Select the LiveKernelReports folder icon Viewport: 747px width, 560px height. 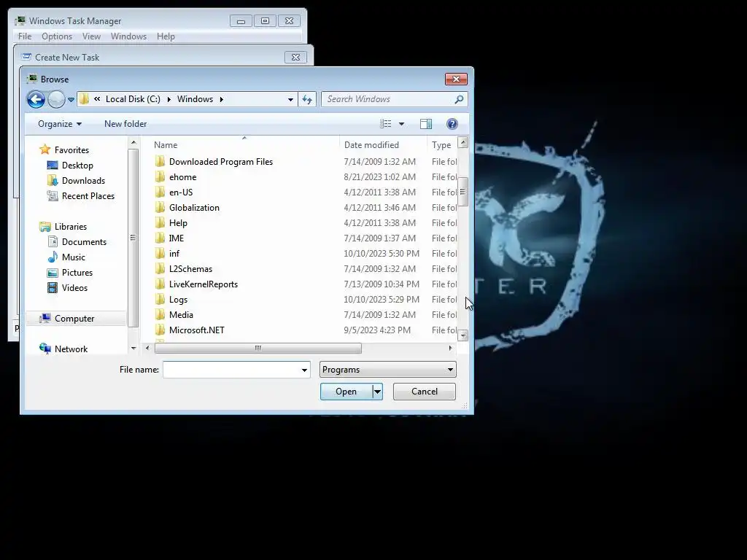160,284
